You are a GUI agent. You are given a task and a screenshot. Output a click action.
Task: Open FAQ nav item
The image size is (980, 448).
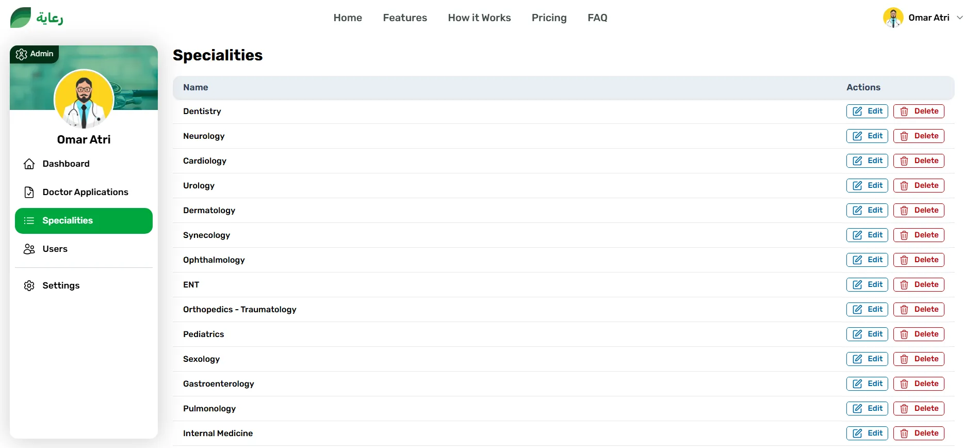point(597,18)
